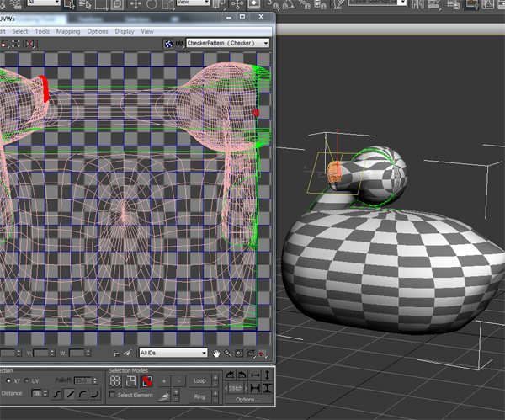Image resolution: width=505 pixels, height=420 pixels.
Task: Select Vertex sub-object selection mode
Action: [x=115, y=381]
